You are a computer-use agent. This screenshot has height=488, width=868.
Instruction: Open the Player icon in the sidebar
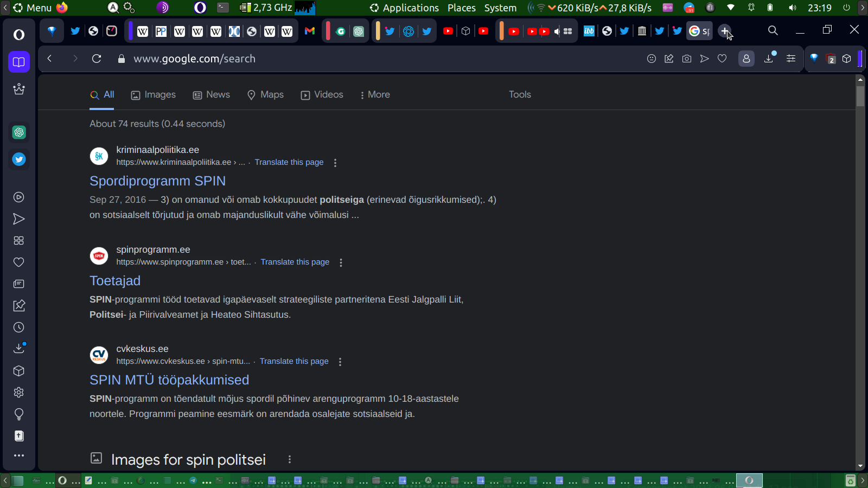pyautogui.click(x=19, y=197)
